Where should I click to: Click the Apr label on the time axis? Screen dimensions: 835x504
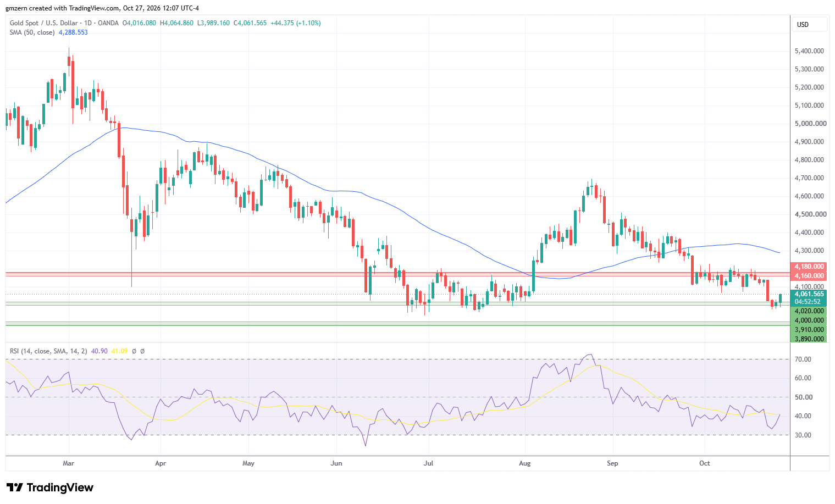point(161,463)
